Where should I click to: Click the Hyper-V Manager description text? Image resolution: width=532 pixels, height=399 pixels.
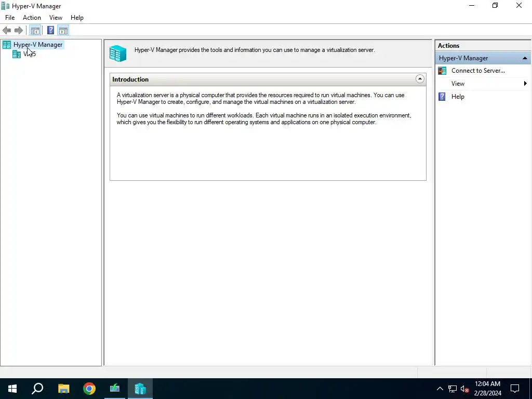(255, 50)
